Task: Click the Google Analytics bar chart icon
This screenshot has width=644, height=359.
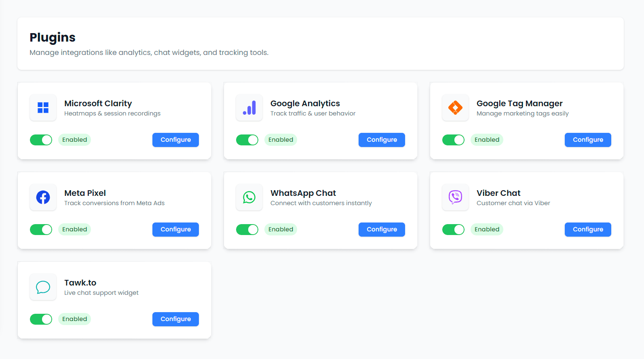Action: (x=249, y=108)
